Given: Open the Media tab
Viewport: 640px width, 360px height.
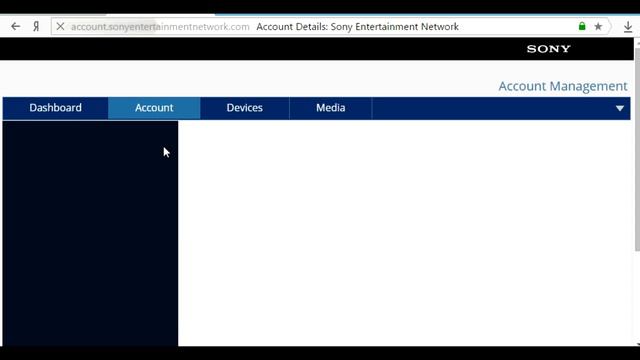Looking at the screenshot, I should tap(331, 108).
